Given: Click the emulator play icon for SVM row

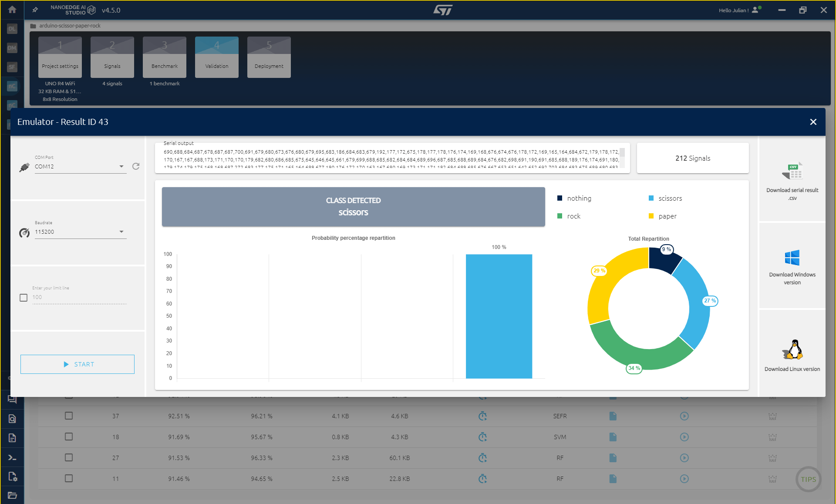Looking at the screenshot, I should (684, 437).
